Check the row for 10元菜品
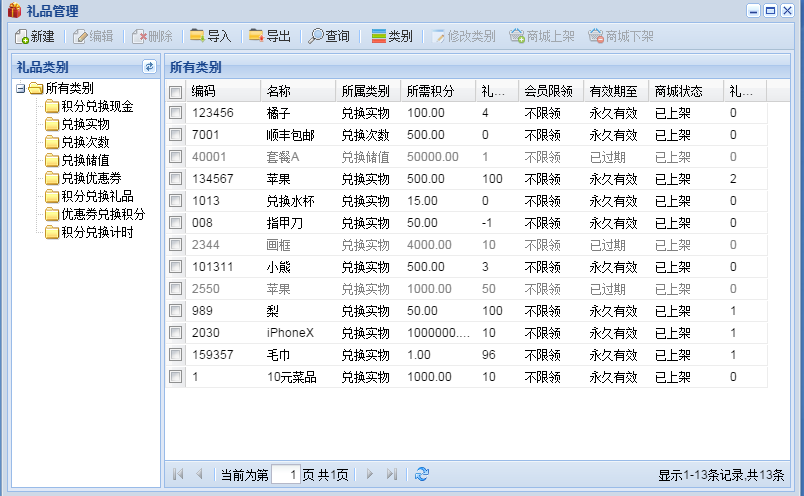804x496 pixels. 175,377
